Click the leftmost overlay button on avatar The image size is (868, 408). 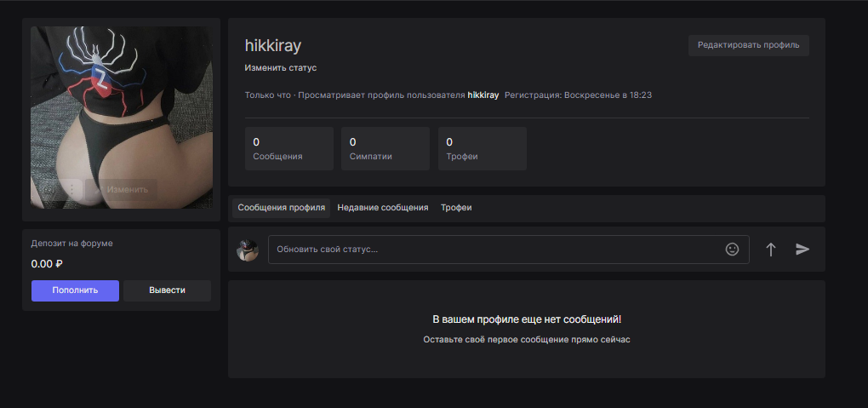click(x=48, y=189)
